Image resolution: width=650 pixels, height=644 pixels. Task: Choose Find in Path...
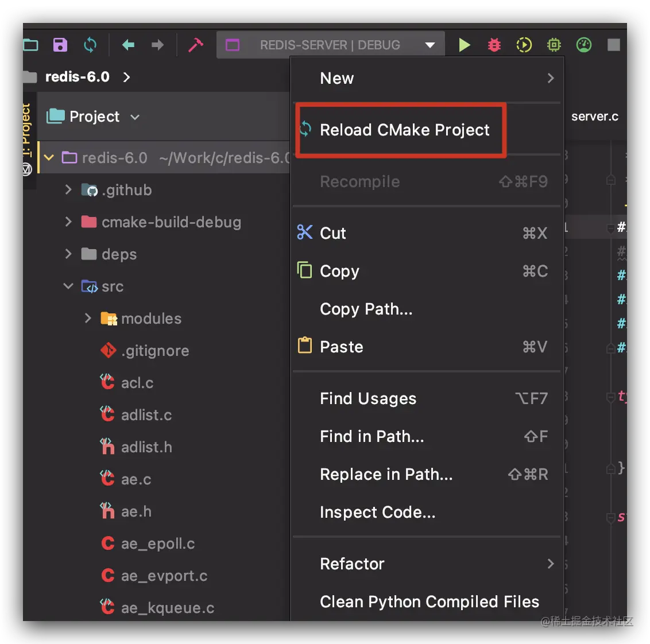(x=427, y=436)
